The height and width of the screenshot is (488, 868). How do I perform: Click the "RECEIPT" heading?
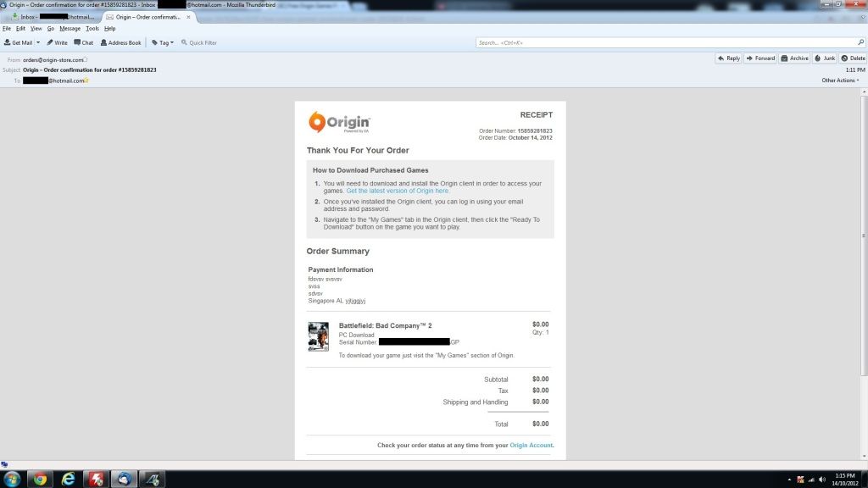[x=537, y=115]
